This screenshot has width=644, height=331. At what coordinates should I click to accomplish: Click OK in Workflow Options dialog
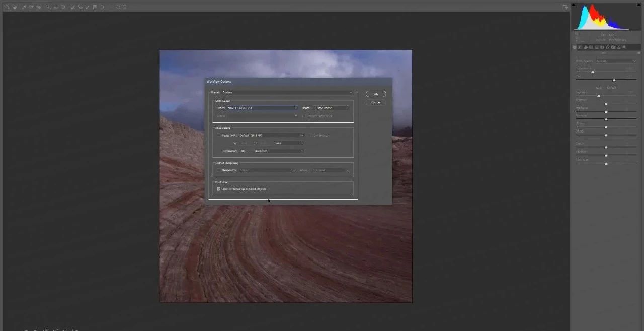(376, 94)
